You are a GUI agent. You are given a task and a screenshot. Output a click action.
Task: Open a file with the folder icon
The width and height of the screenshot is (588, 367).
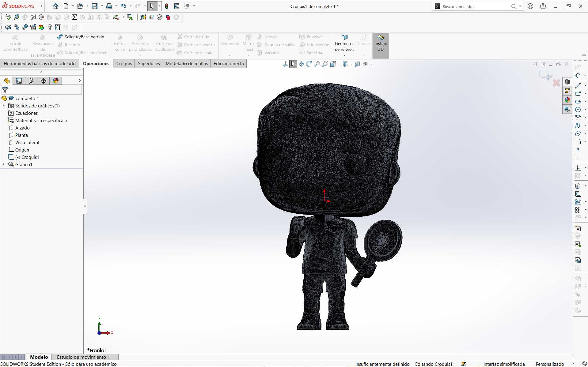80,6
